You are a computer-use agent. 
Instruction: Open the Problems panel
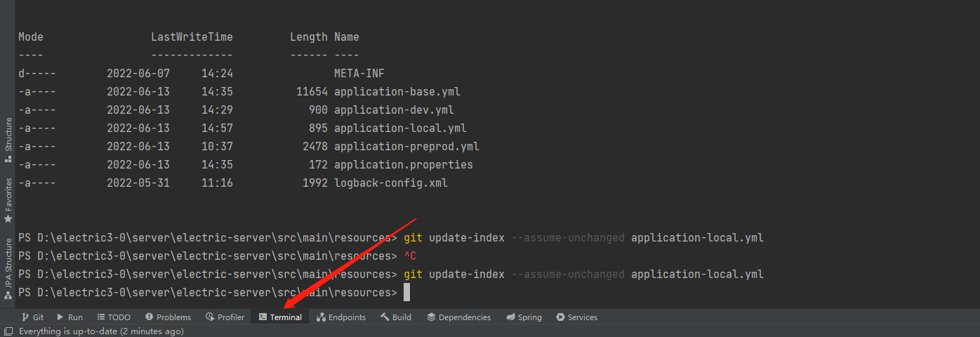[x=168, y=317]
